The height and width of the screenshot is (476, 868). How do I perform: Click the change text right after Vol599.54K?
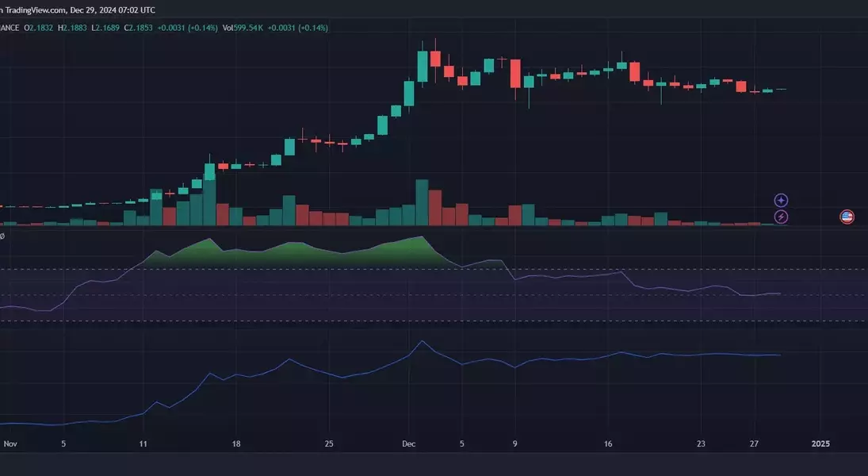point(298,28)
